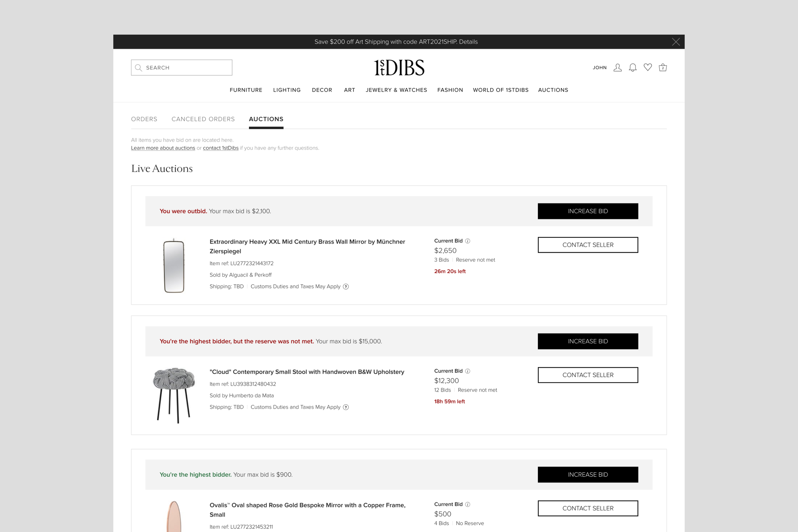Open notifications bell icon
Image resolution: width=798 pixels, height=532 pixels.
coord(632,68)
